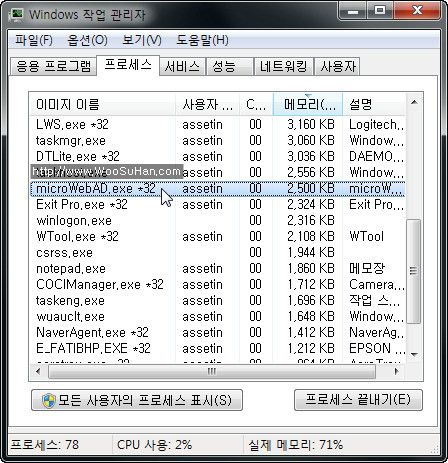Click the 작업 스... description cell
The width and height of the screenshot is (448, 463).
[374, 300]
